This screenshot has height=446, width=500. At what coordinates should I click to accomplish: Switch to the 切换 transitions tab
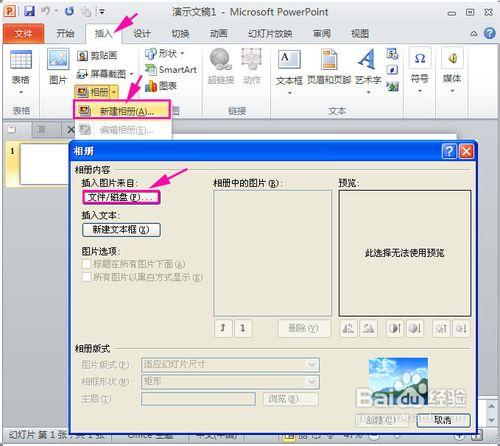[x=180, y=33]
